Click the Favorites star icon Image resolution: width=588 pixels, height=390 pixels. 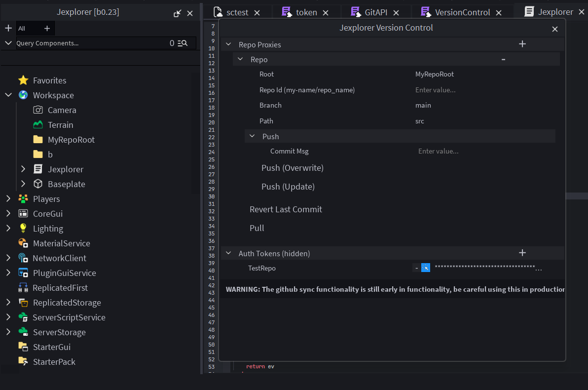tap(23, 80)
